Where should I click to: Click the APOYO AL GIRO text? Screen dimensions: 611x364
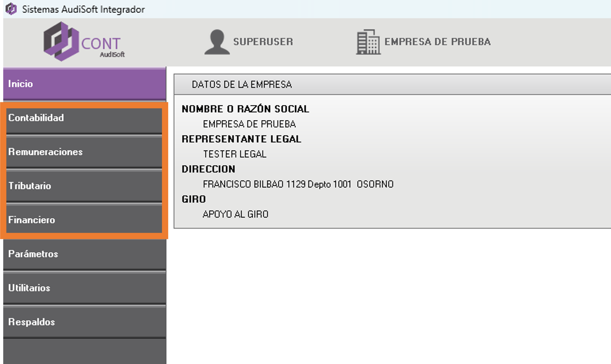pyautogui.click(x=235, y=214)
